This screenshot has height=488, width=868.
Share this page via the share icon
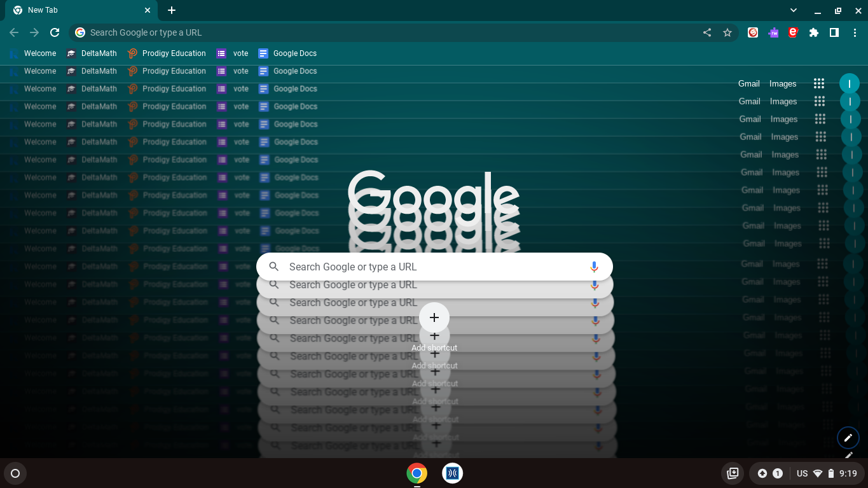pyautogui.click(x=707, y=32)
